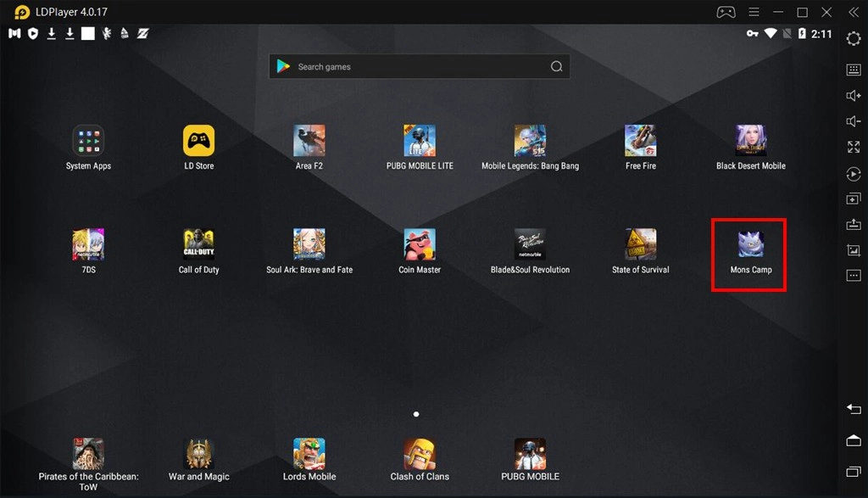Decrease volume from the sidebar
This screenshot has width=868, height=498.
[854, 121]
